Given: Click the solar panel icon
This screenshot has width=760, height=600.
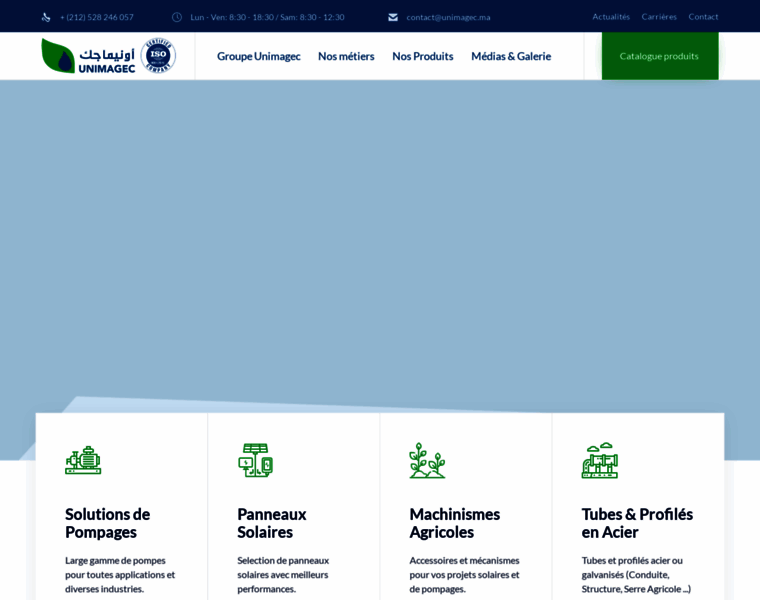Looking at the screenshot, I should (x=255, y=460).
